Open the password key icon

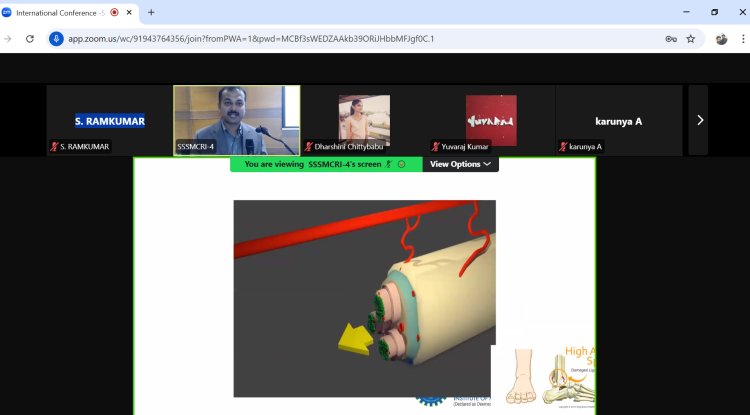(671, 39)
